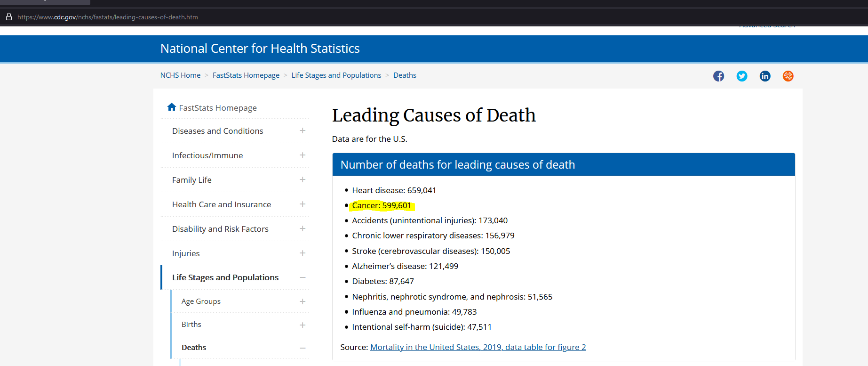This screenshot has width=868, height=366.
Task: Expand Disability and Risk Factors plus sign
Action: pyautogui.click(x=303, y=228)
